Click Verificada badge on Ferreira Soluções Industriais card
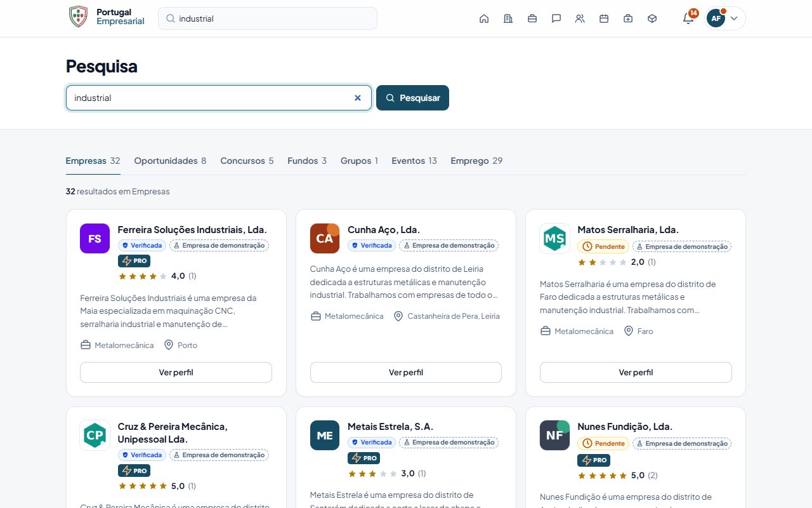This screenshot has width=812, height=508. click(142, 246)
